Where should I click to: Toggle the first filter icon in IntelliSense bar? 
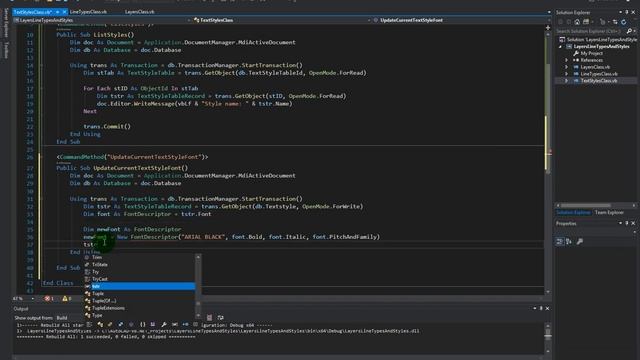[89, 324]
